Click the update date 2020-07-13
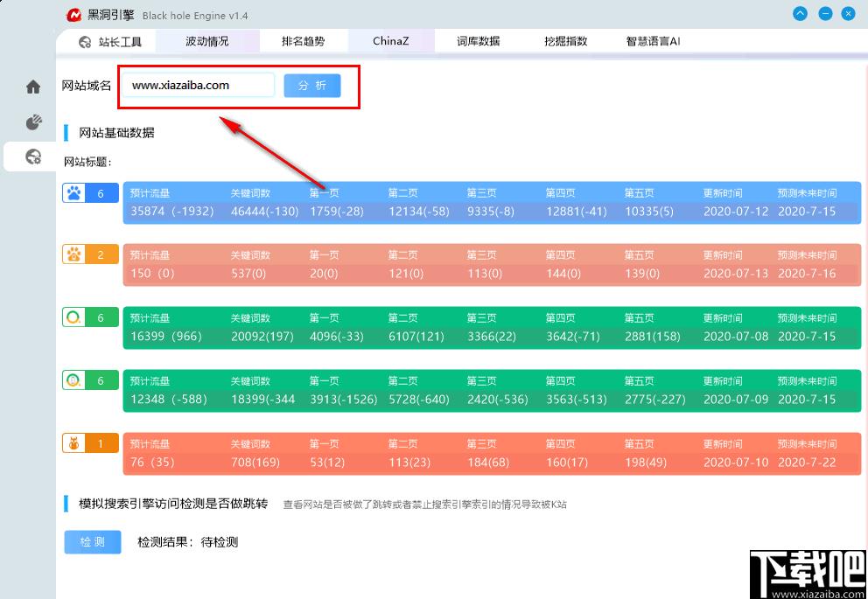 tap(736, 273)
